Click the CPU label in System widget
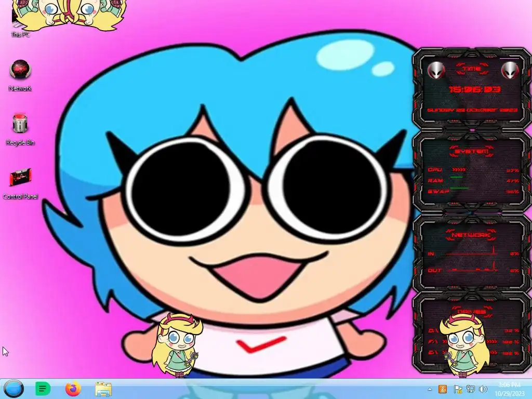Screen dimensions: 532x399 tap(435, 170)
